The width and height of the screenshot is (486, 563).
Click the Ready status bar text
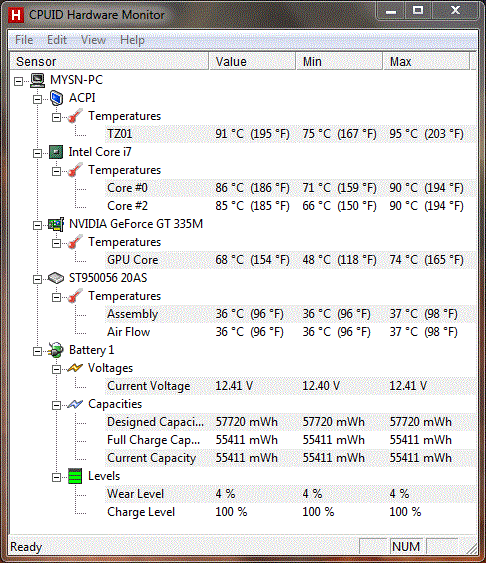[26, 547]
